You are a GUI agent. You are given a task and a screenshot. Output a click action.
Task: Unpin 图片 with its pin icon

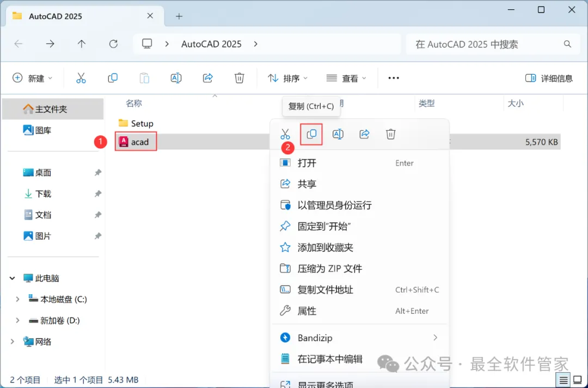97,236
